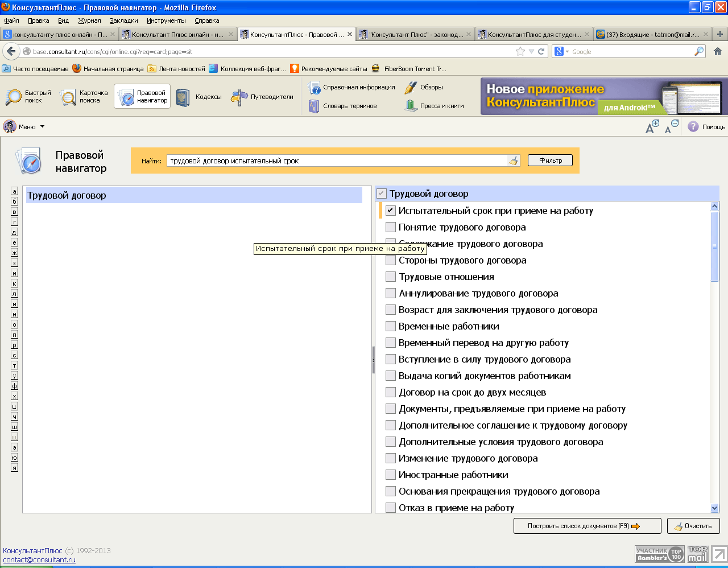Open Правка menu
Image resolution: width=728 pixels, height=568 pixels.
coord(38,20)
